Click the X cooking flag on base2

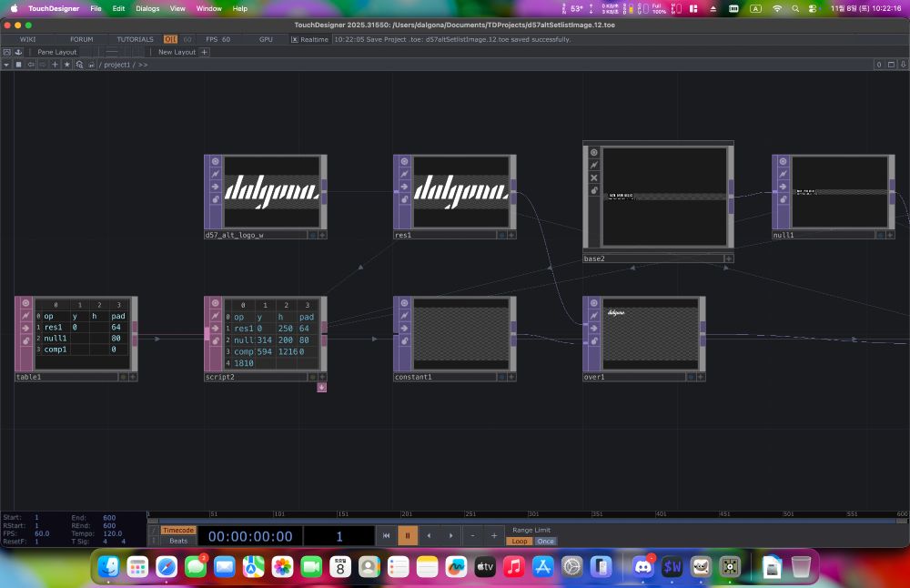(593, 177)
